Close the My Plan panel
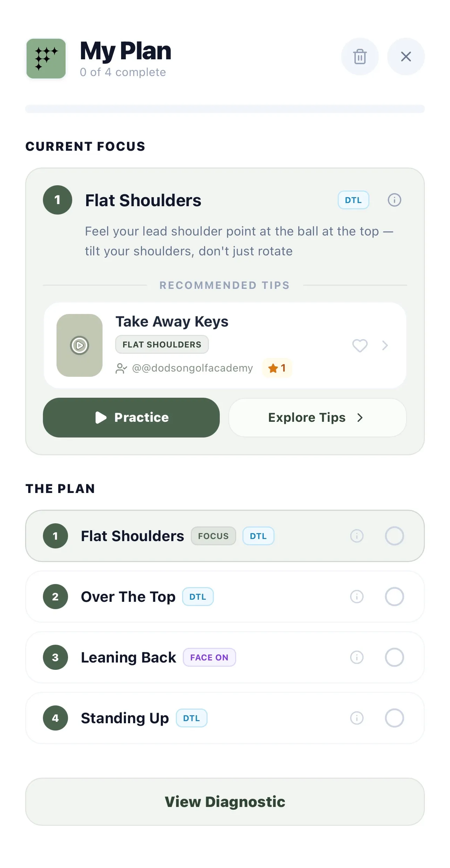This screenshot has width=450, height=868. (406, 57)
